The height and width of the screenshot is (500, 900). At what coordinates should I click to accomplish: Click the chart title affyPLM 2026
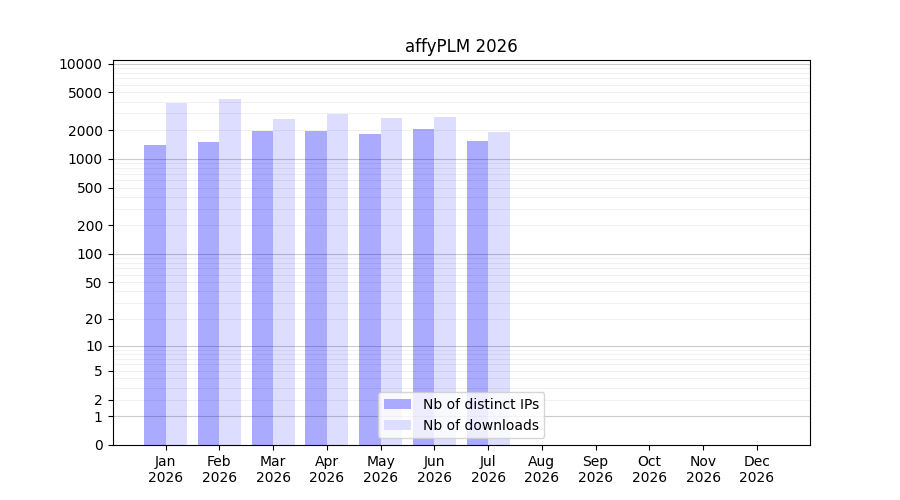[x=461, y=46]
